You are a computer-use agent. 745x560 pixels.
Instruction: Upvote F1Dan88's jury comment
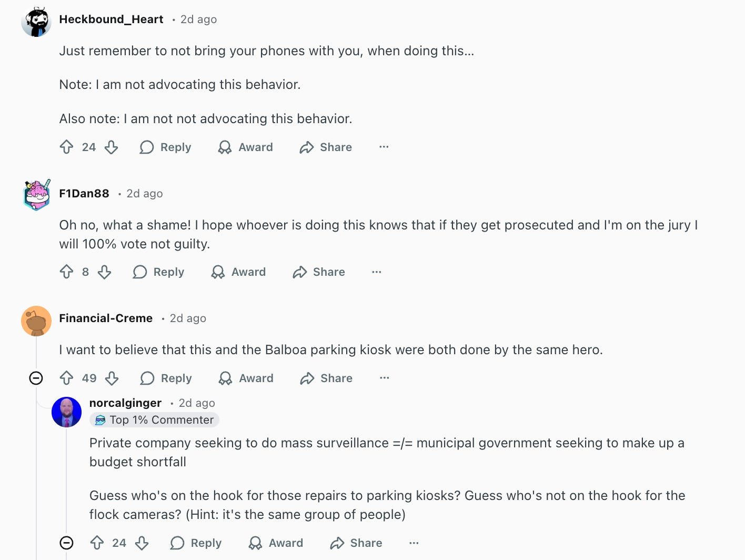(66, 272)
